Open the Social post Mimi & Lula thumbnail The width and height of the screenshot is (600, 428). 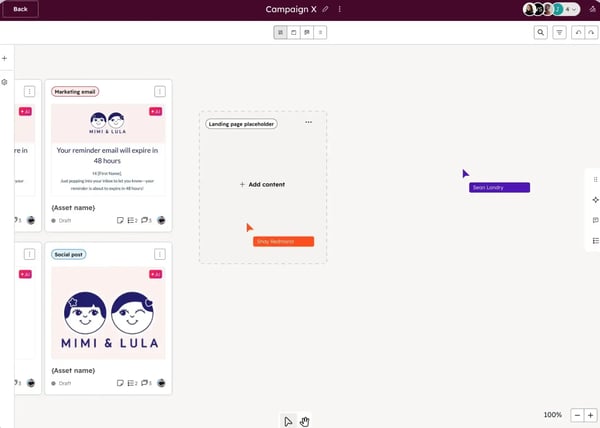click(108, 313)
